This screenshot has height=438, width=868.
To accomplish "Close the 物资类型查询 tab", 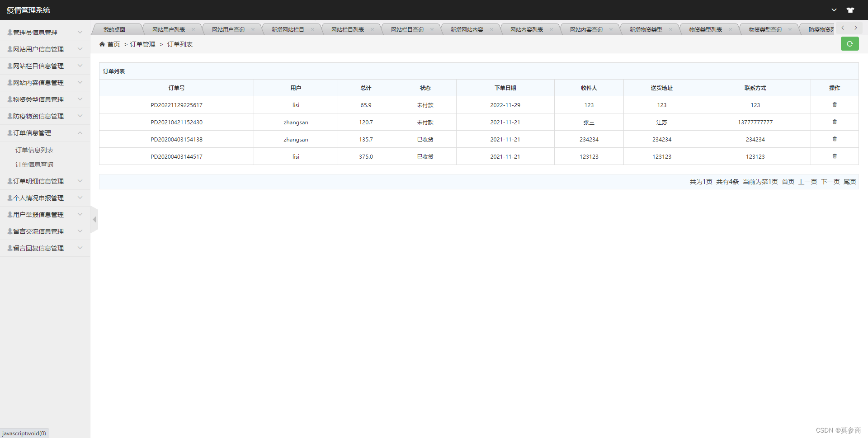I will [790, 30].
